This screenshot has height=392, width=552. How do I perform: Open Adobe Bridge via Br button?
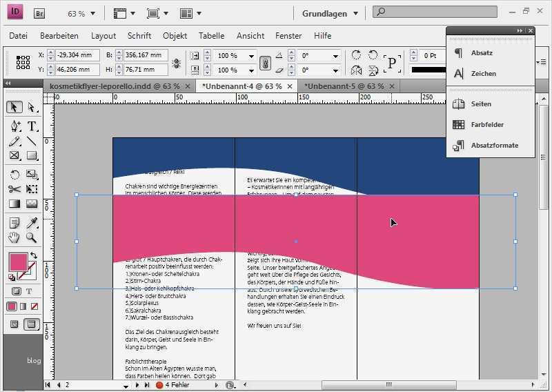click(39, 13)
